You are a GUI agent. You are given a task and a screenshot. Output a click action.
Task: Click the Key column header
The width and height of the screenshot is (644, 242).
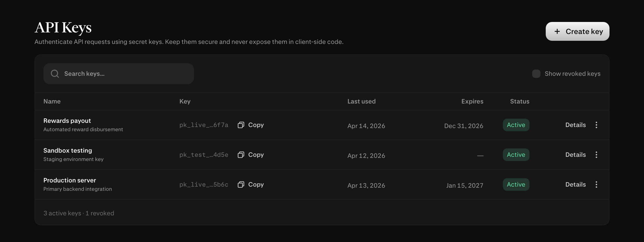(185, 101)
